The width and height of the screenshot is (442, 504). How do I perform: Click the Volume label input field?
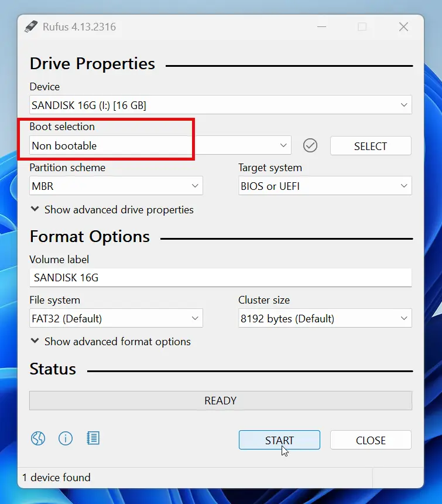221,278
